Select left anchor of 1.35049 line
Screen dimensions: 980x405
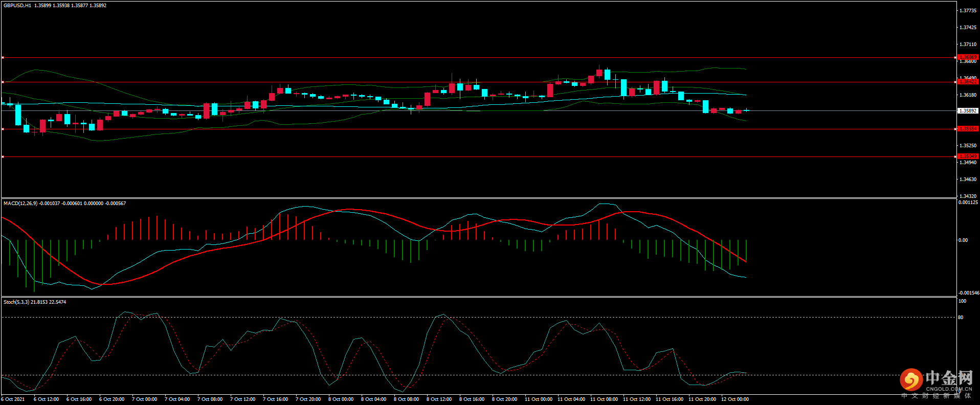pyautogui.click(x=3, y=157)
